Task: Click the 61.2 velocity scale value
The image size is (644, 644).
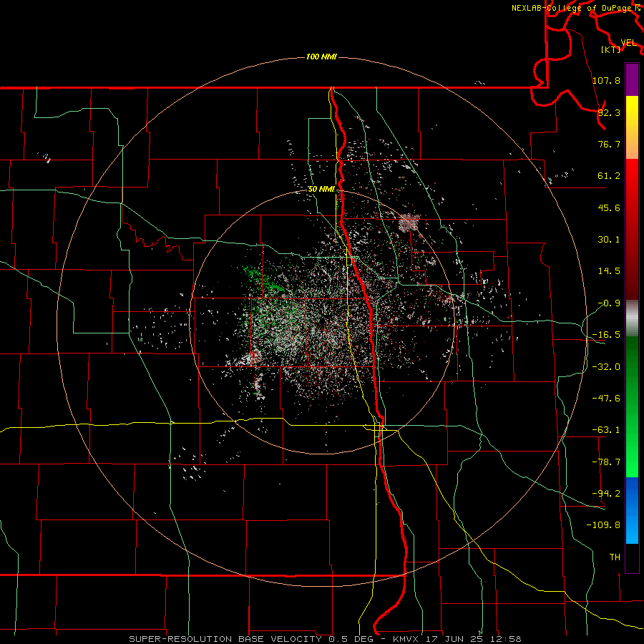Action: (x=609, y=176)
